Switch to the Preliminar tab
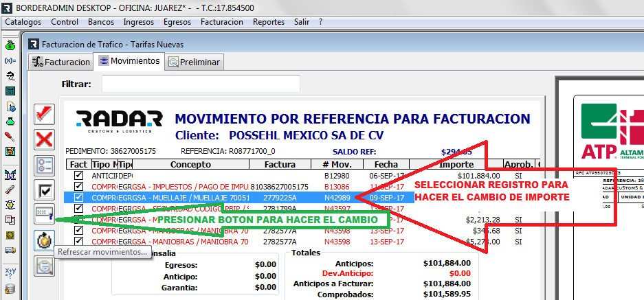 click(195, 62)
